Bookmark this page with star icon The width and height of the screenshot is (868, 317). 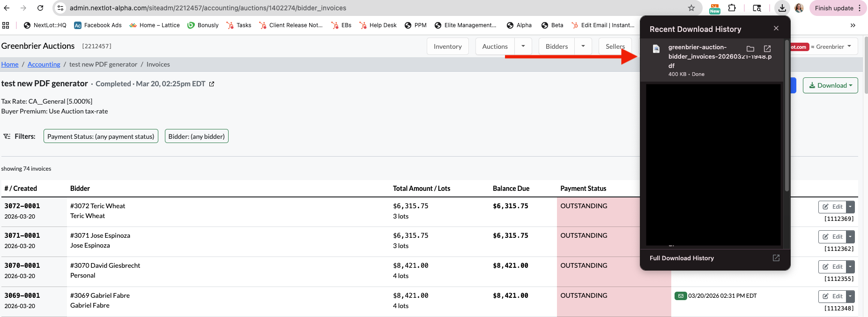[x=691, y=8]
